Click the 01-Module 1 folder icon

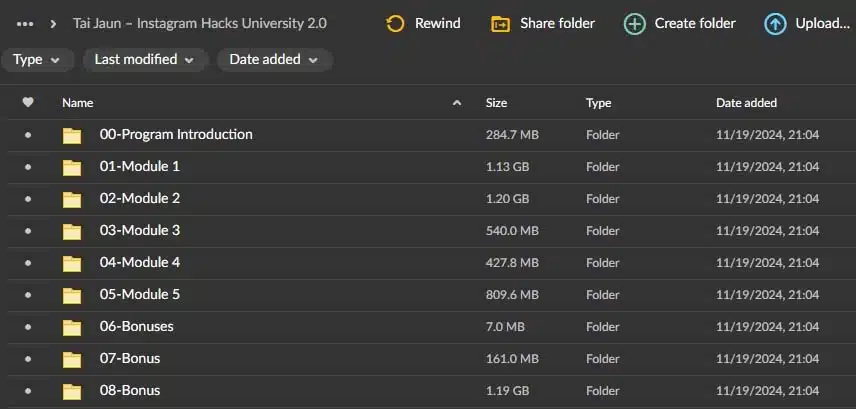(x=72, y=167)
